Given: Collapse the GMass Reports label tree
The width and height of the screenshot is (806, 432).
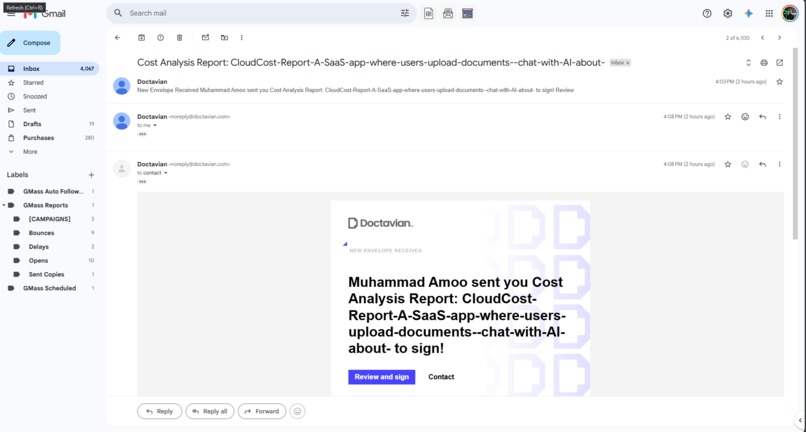Looking at the screenshot, I should click(4, 205).
